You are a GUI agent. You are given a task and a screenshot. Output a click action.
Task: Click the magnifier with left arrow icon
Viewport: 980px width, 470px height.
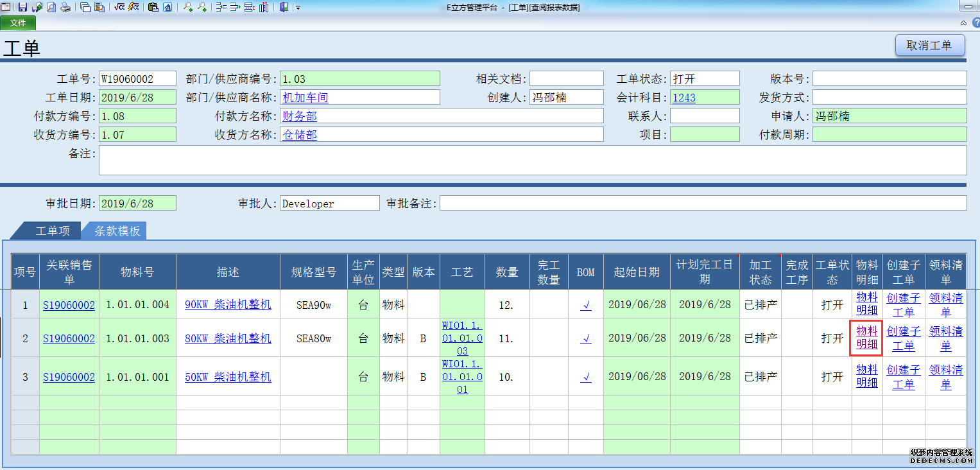pyautogui.click(x=188, y=7)
